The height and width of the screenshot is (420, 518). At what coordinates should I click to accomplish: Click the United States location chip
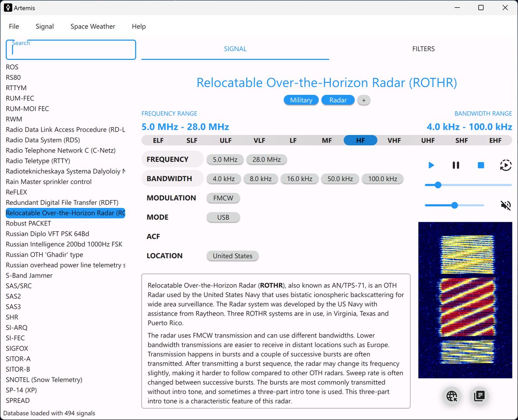(x=233, y=256)
